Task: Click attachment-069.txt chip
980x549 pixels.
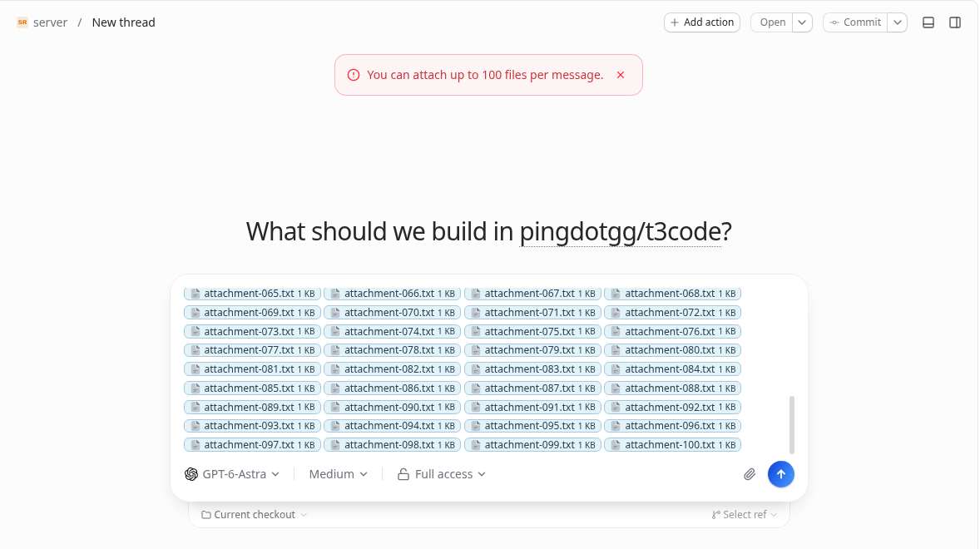Action: (x=253, y=312)
